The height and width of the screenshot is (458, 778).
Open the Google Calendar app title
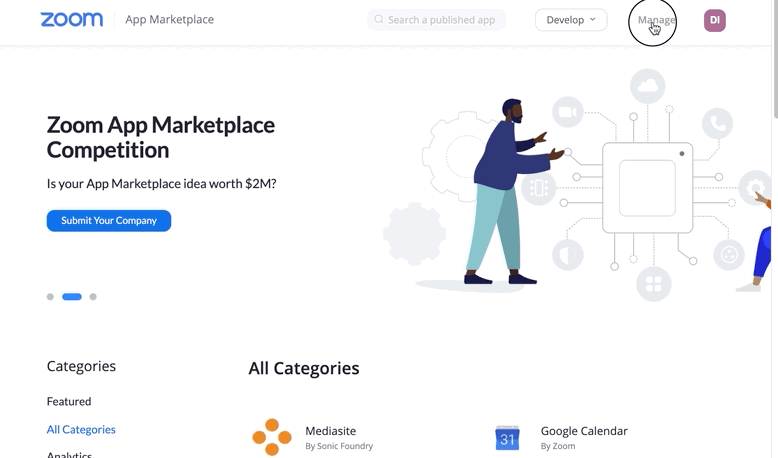pyautogui.click(x=584, y=431)
